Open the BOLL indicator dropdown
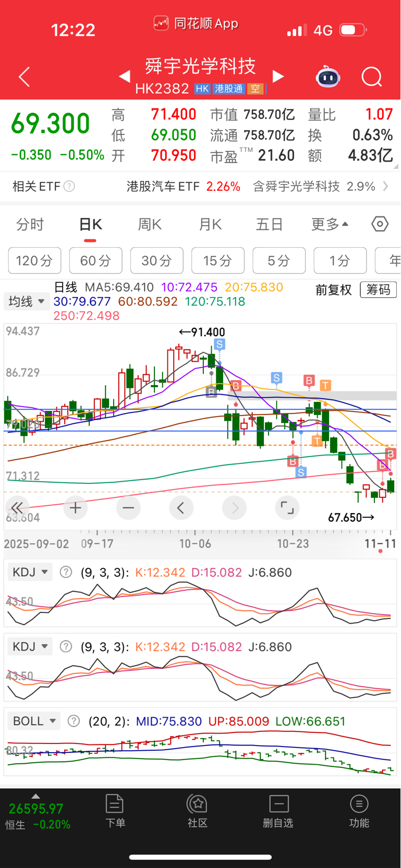This screenshot has height=868, width=401. [x=34, y=722]
